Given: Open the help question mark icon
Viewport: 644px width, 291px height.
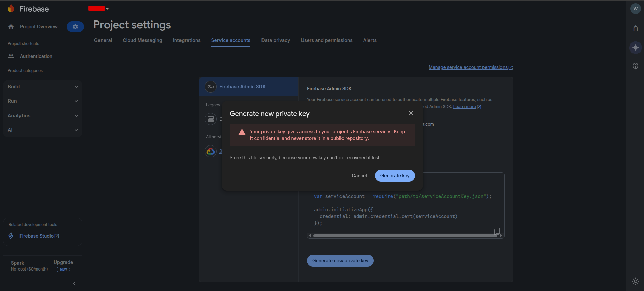Looking at the screenshot, I should (635, 66).
